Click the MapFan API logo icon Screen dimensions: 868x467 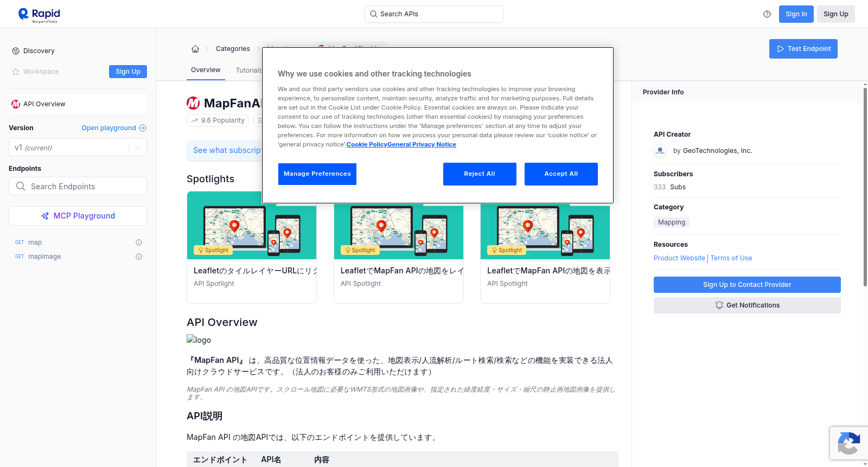[x=193, y=103]
